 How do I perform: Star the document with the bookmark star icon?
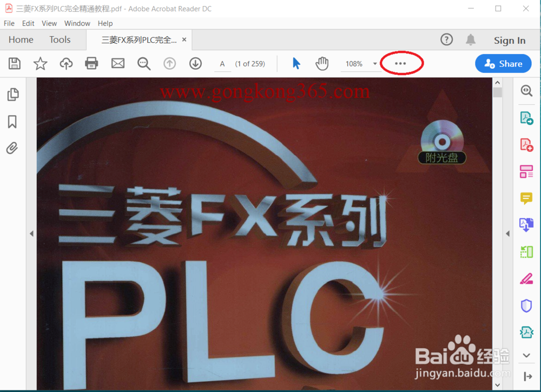coord(41,63)
